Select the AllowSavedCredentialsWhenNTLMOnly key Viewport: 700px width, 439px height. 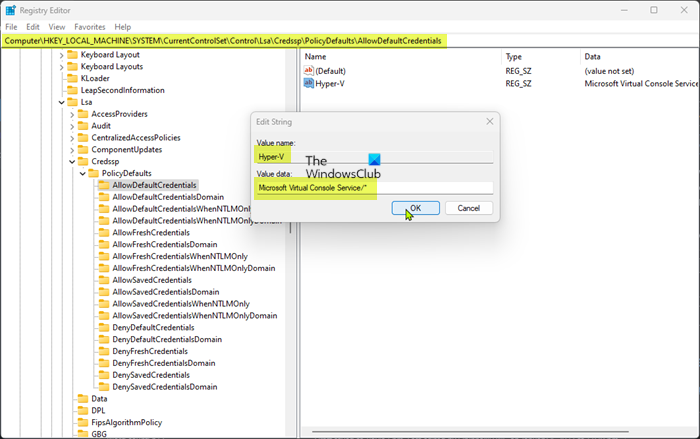(x=181, y=304)
